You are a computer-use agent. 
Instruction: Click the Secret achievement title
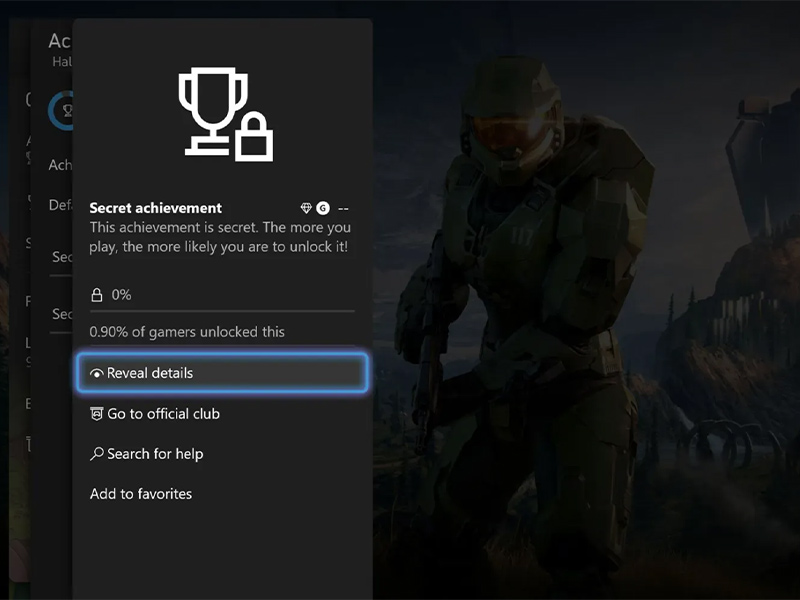(x=156, y=208)
